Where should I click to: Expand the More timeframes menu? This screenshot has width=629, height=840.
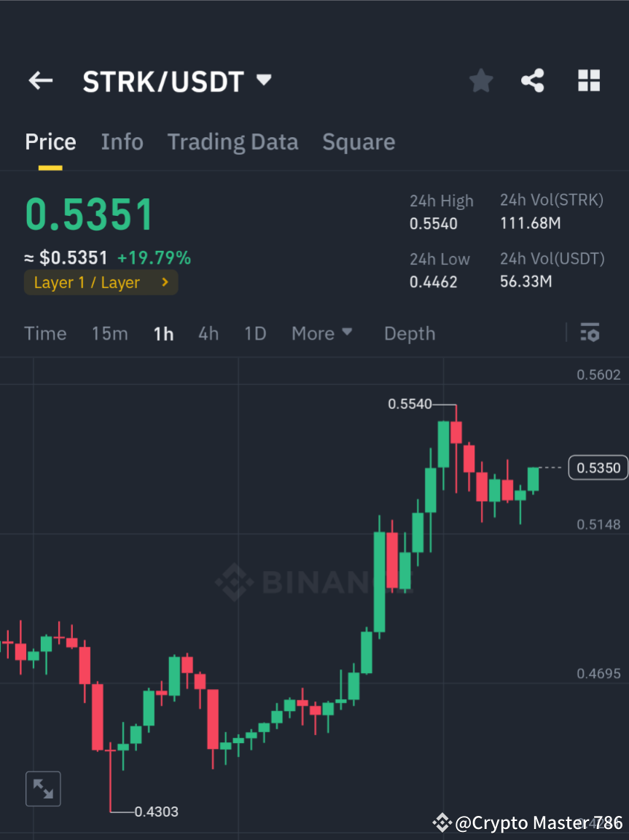point(321,333)
